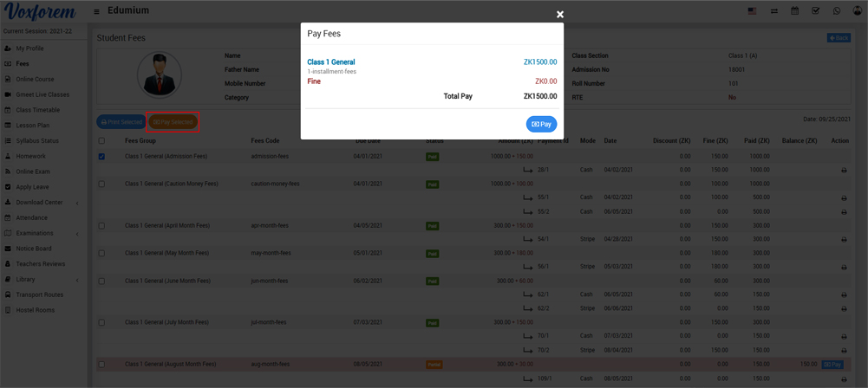Print receipt for payment 28/1
868x388 pixels.
point(844,171)
